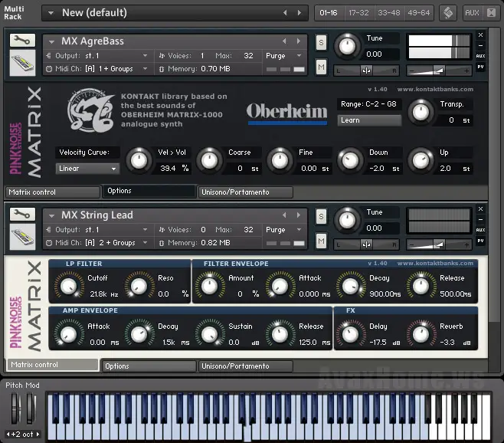Click the MX String Lead volume slider
504x443 pixels.
[439, 244]
